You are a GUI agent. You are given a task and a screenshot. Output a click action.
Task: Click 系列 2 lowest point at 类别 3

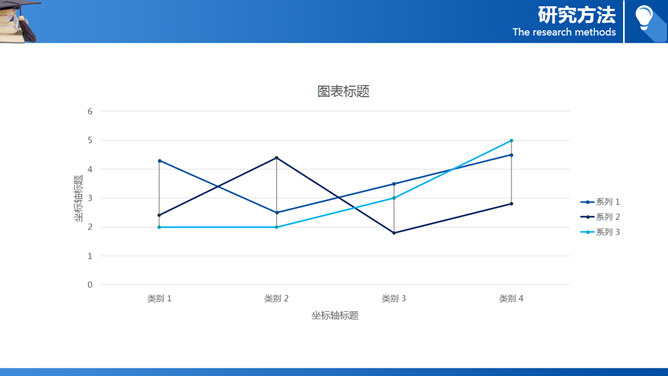[x=394, y=233]
